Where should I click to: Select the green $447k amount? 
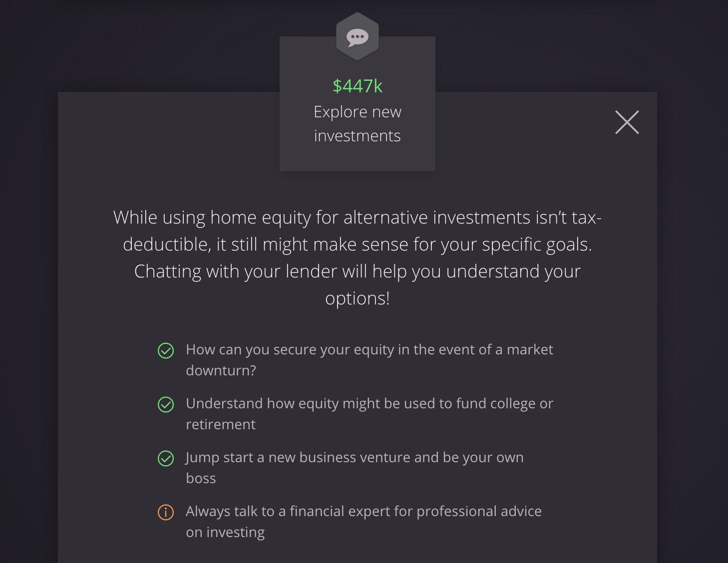[x=358, y=86]
